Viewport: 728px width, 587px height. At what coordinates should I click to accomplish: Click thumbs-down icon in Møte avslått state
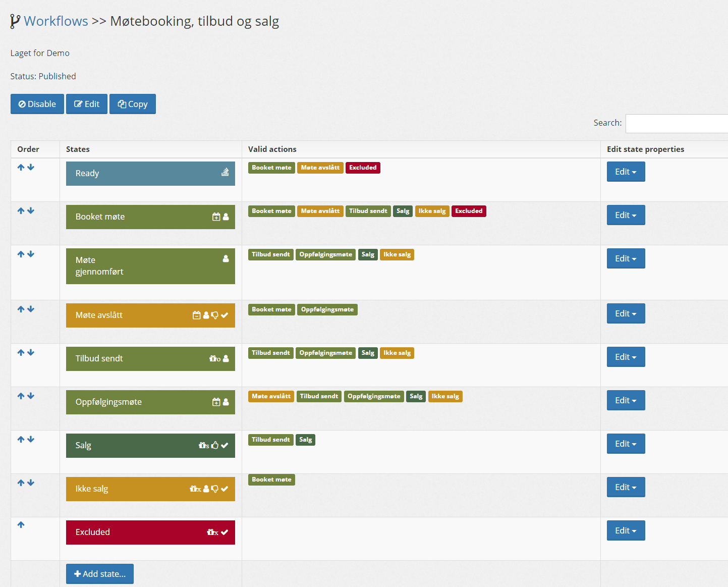click(215, 315)
